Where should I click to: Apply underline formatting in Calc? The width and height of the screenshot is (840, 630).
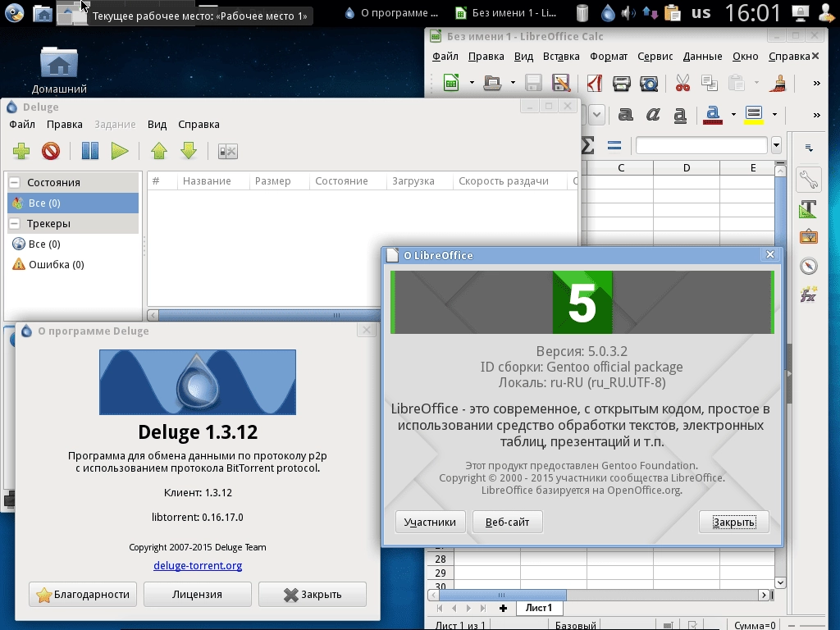click(680, 115)
